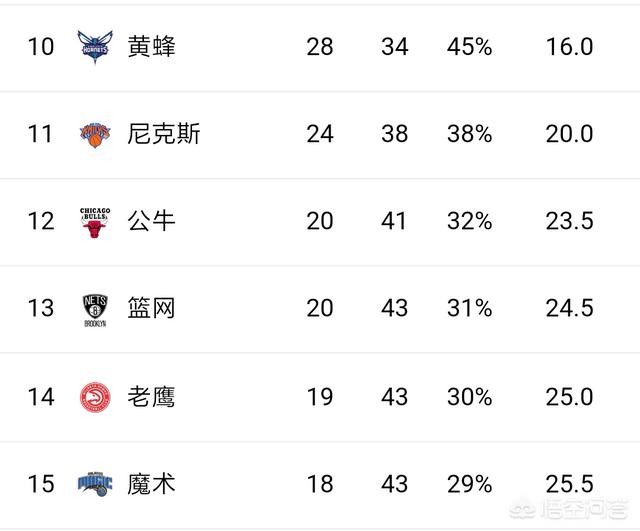Open the 尼克斯 team link
The image size is (640, 531).
tap(164, 134)
